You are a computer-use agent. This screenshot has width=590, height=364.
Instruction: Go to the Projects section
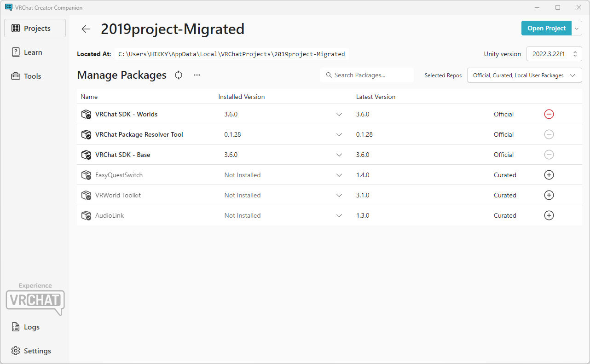point(35,28)
